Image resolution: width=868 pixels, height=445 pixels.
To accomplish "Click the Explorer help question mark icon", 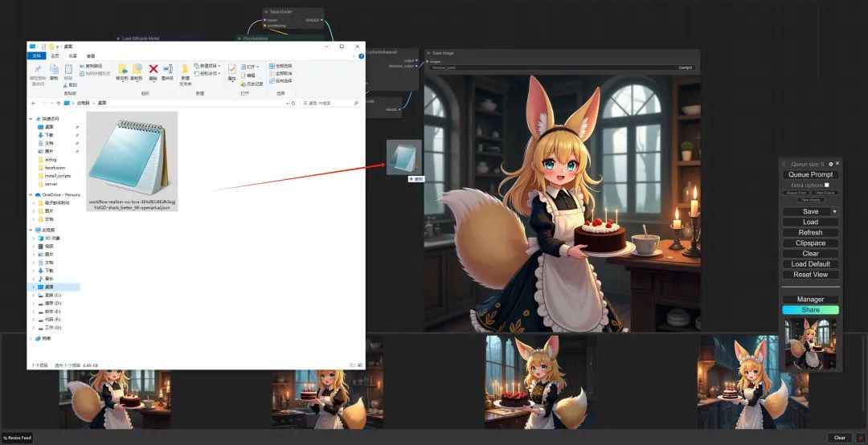I will click(x=358, y=56).
